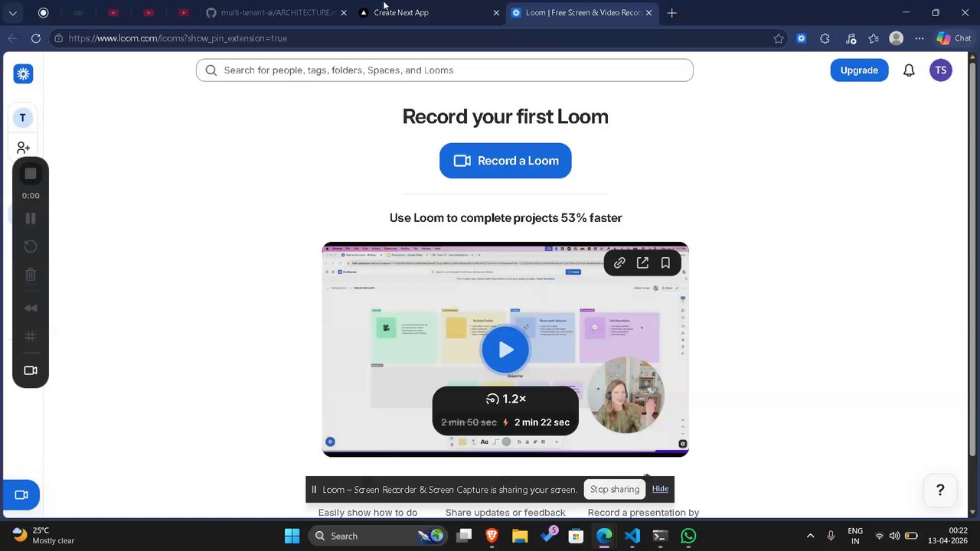Click the rewind icon in recorder panel
This screenshot has width=980, height=551.
31,308
